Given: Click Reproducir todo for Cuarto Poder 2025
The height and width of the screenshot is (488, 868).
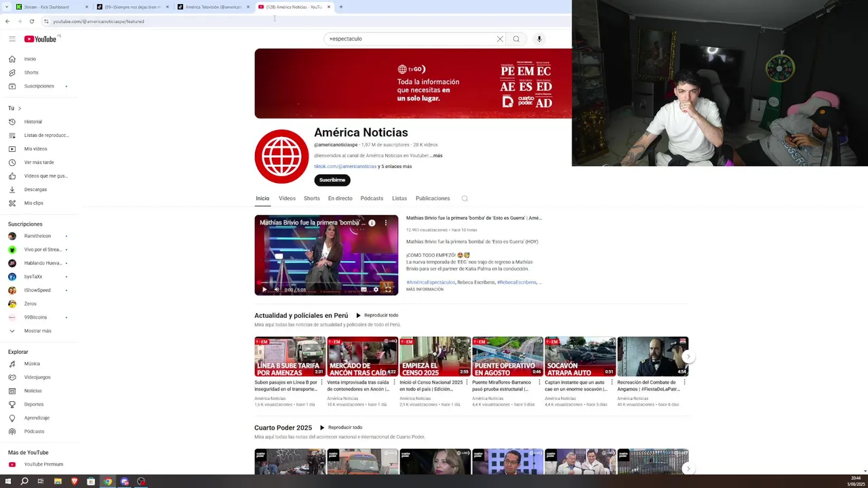Looking at the screenshot, I should 341,428.
